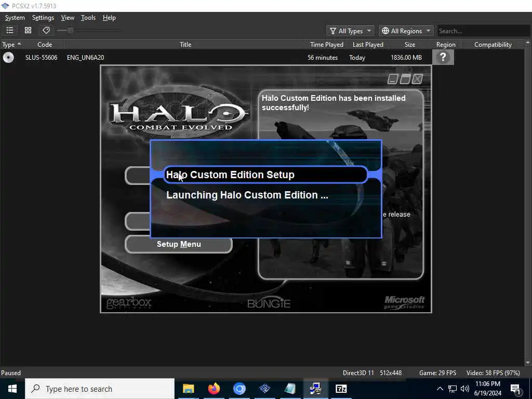Sort by Compatibility column header
The width and height of the screenshot is (532, 399).
click(493, 45)
